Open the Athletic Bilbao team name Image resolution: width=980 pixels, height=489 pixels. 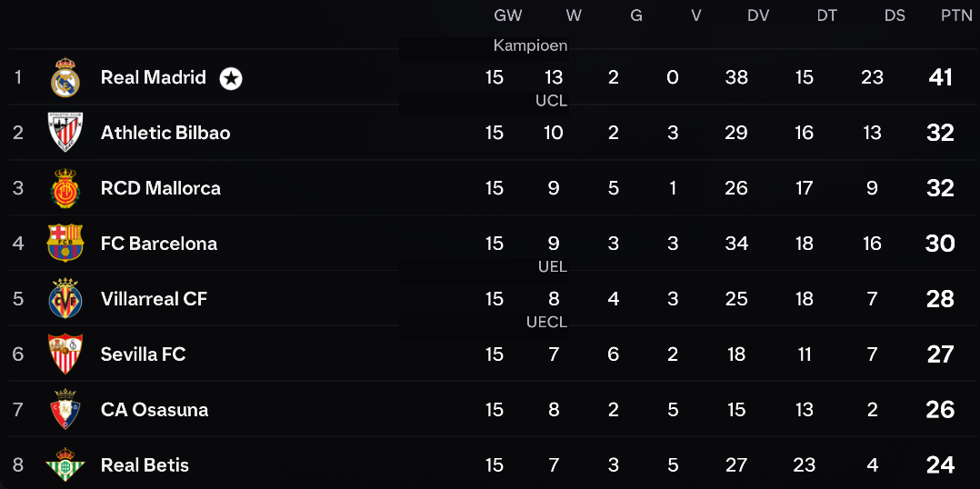(165, 133)
